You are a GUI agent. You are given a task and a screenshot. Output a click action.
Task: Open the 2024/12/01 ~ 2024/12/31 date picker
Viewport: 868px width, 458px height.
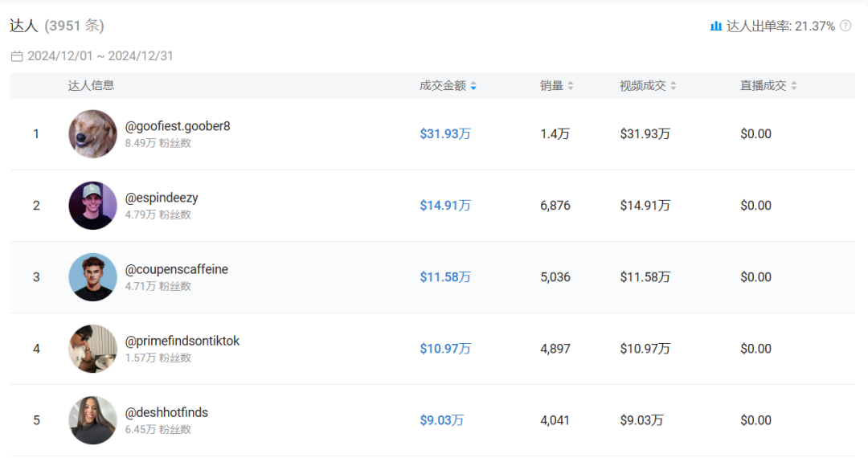100,56
